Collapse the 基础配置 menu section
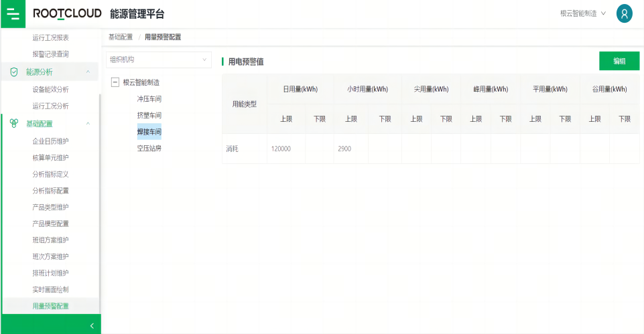Screen dimensions: 644x334 coord(88,124)
